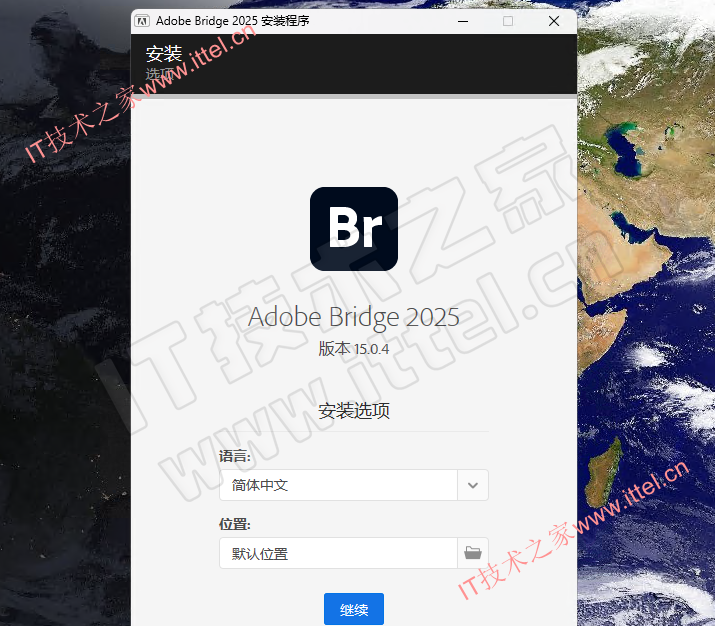This screenshot has height=626, width=715.
Task: Click the Adobe installer icon in title bar
Action: coord(142,21)
